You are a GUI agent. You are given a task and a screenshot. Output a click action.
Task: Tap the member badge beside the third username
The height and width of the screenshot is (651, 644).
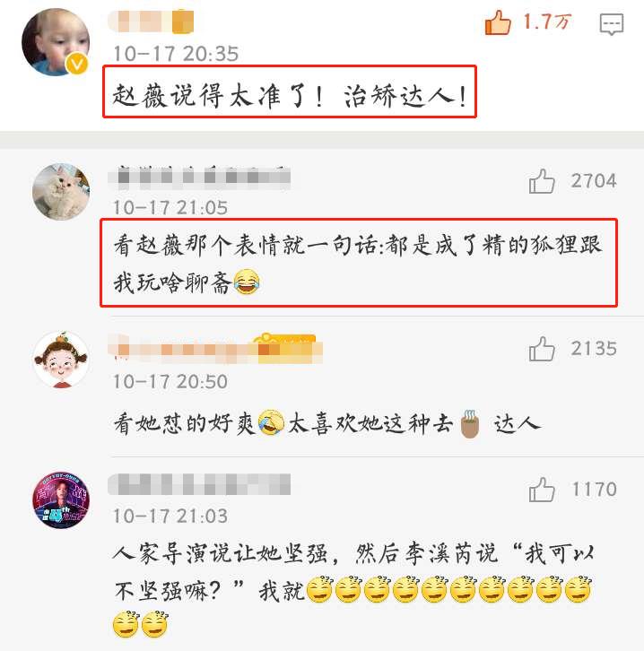point(288,348)
